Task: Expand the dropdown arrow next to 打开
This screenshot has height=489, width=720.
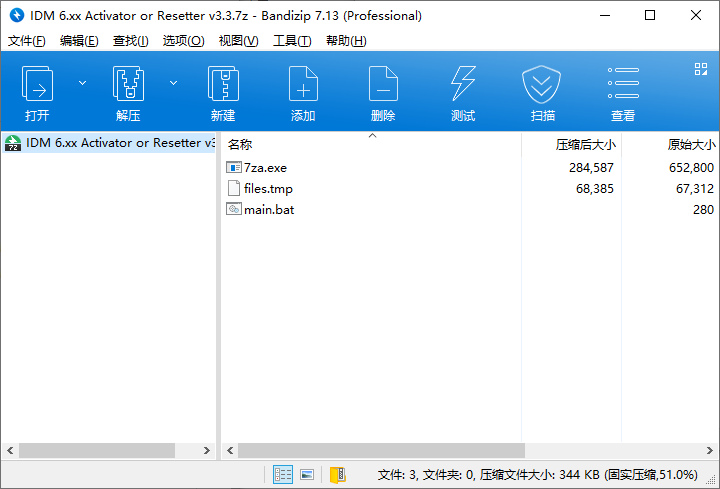Action: 82,82
